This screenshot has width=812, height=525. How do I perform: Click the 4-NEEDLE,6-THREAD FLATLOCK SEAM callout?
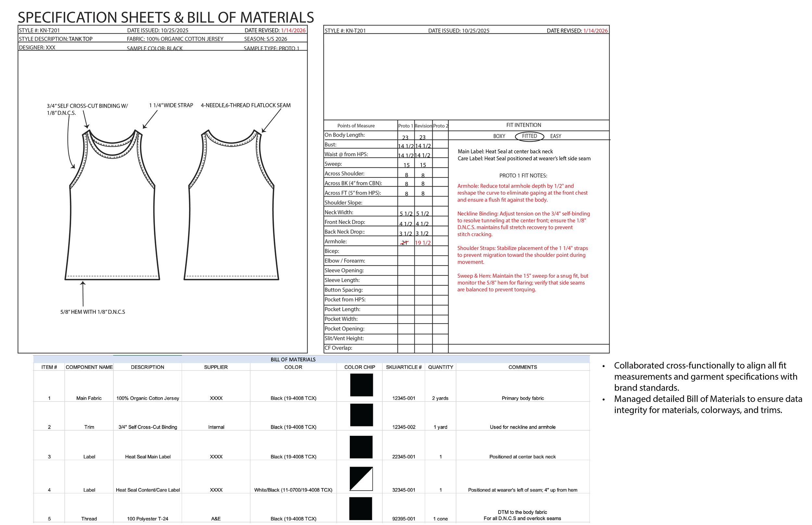click(246, 105)
